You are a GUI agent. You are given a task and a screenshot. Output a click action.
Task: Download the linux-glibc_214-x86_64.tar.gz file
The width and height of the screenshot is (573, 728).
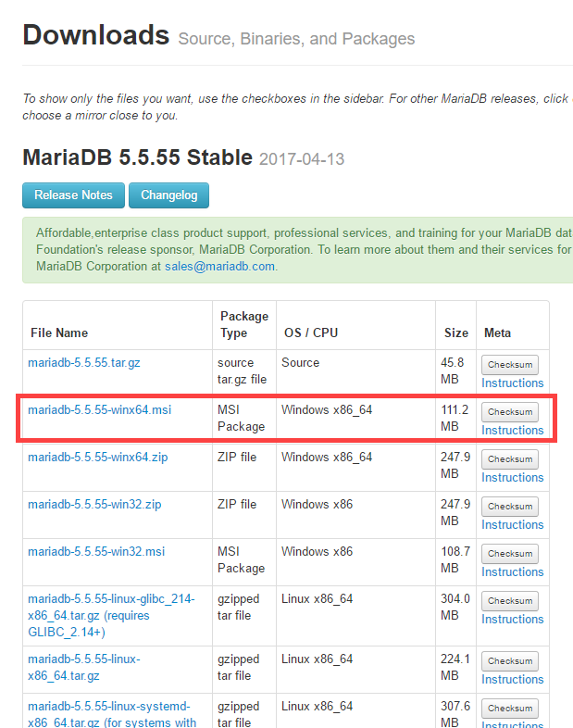pyautogui.click(x=111, y=616)
